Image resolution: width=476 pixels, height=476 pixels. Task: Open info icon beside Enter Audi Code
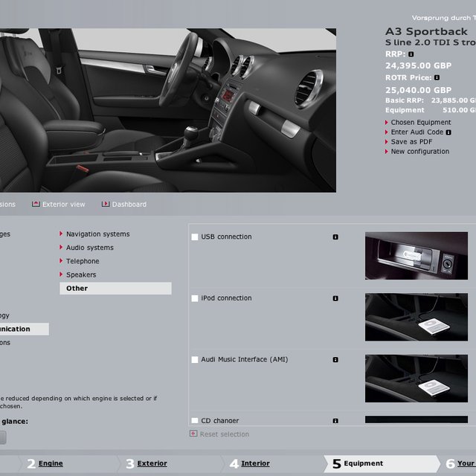click(x=448, y=132)
